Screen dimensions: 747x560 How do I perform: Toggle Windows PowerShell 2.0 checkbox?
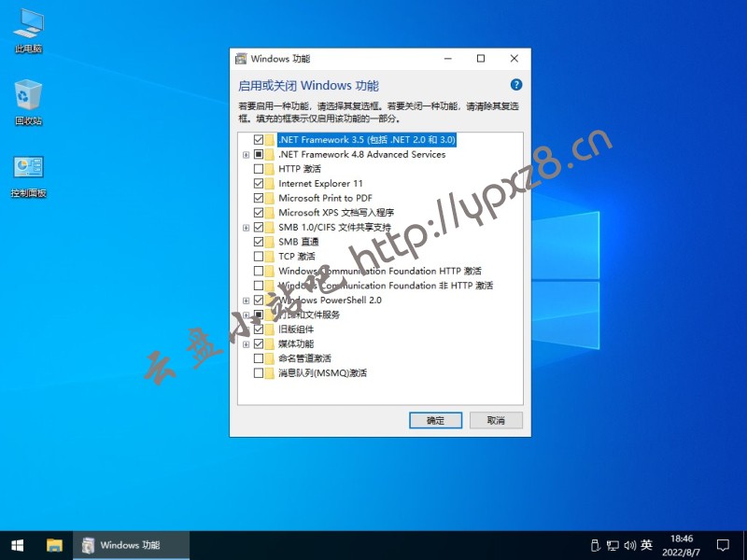click(x=259, y=300)
